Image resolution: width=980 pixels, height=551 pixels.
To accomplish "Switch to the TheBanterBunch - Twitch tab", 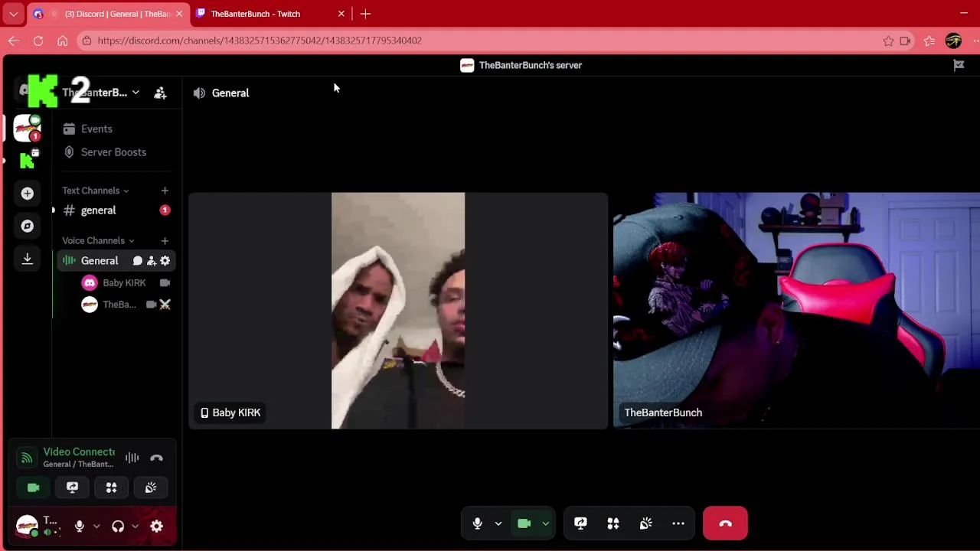I will [269, 14].
